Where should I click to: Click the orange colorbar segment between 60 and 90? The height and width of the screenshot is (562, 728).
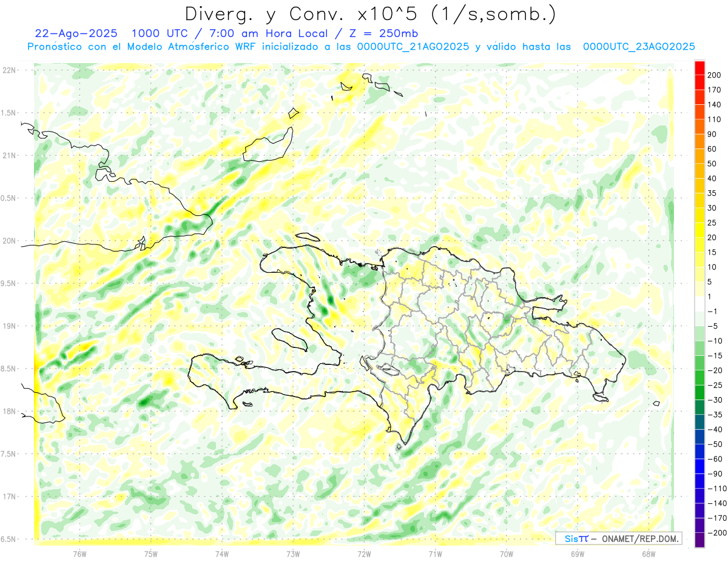(699, 142)
